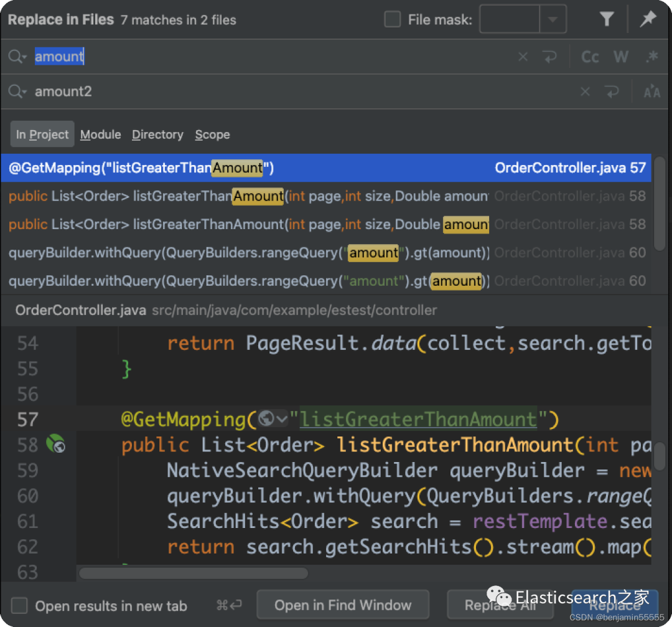Click inside the File mask combo field

click(x=510, y=19)
